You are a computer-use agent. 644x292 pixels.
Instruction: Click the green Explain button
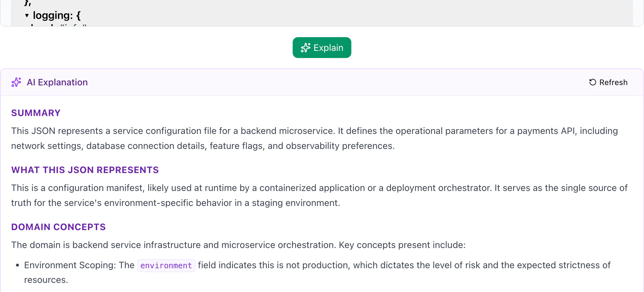coord(322,48)
